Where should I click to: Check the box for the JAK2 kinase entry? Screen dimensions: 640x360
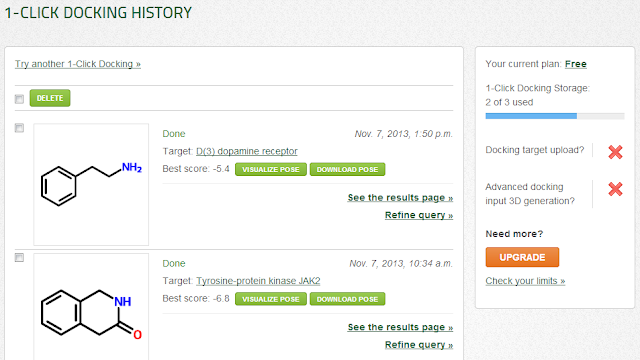[19, 258]
